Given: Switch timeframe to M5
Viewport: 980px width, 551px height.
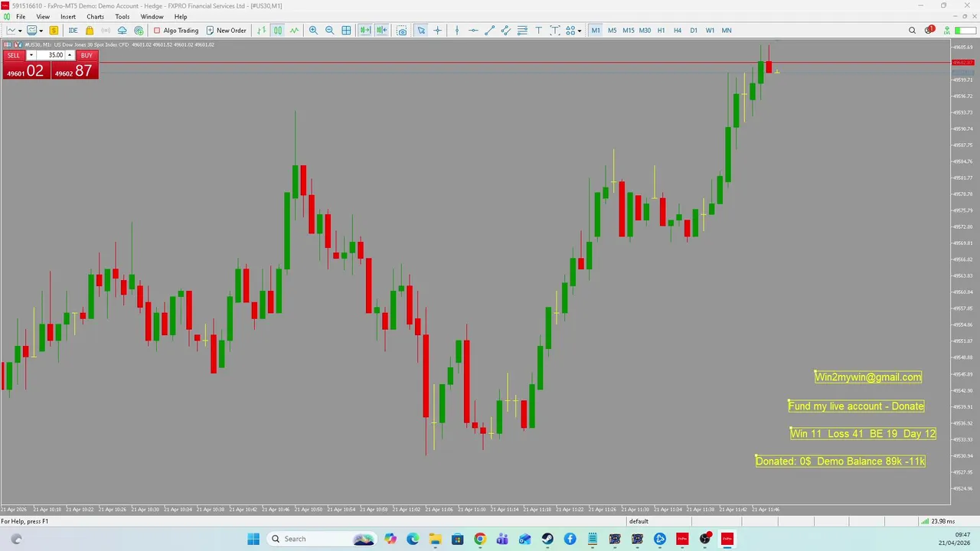Looking at the screenshot, I should coord(612,31).
